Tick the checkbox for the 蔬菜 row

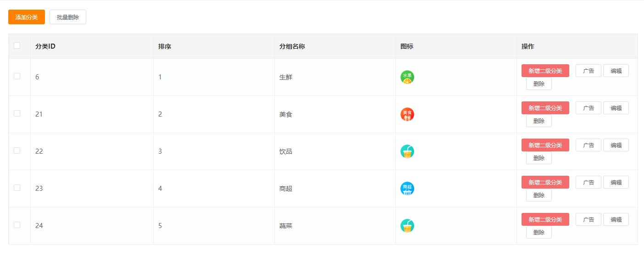click(x=17, y=225)
